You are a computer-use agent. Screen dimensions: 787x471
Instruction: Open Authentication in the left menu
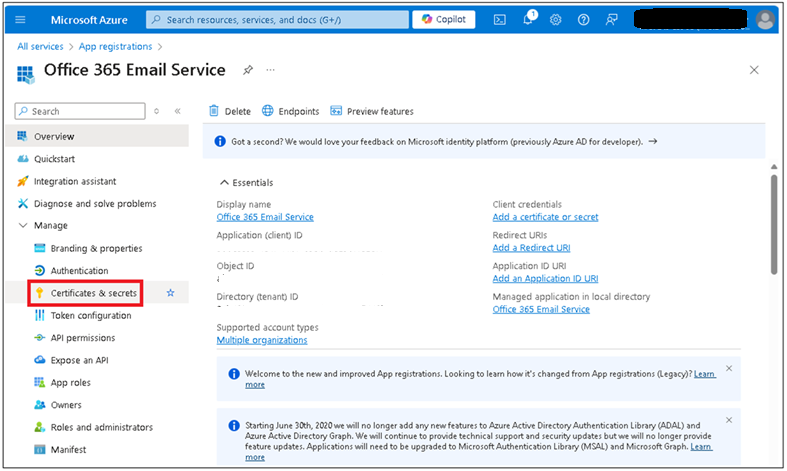pyautogui.click(x=79, y=271)
